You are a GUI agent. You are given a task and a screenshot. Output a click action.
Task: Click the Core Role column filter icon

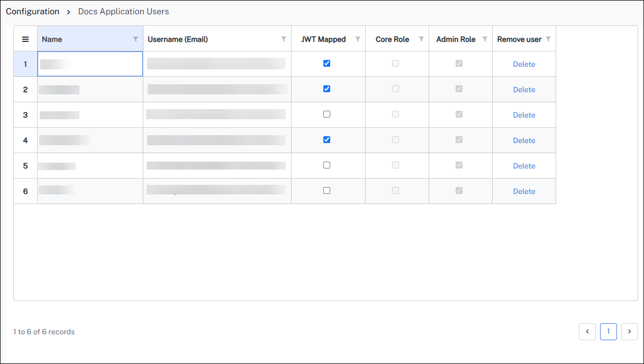point(421,39)
